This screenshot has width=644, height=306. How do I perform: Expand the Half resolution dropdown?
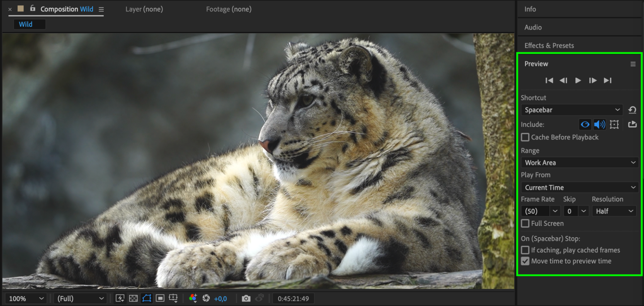coord(614,211)
